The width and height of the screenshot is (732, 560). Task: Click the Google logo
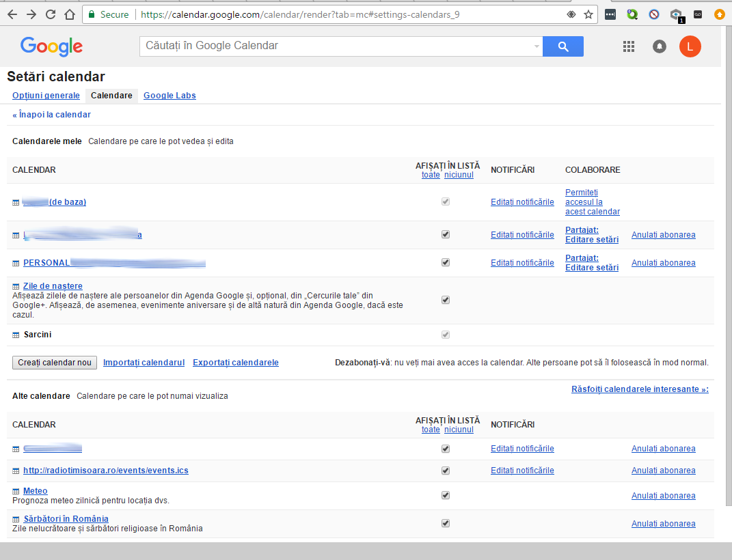51,46
